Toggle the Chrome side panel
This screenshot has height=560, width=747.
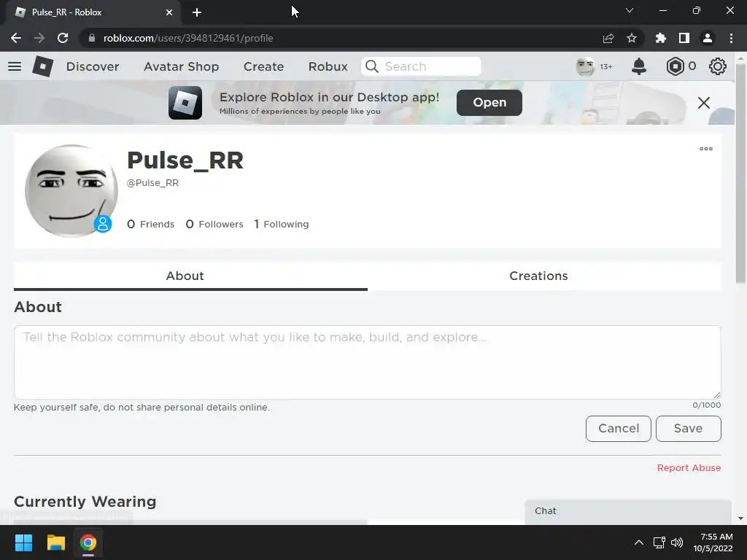684,38
